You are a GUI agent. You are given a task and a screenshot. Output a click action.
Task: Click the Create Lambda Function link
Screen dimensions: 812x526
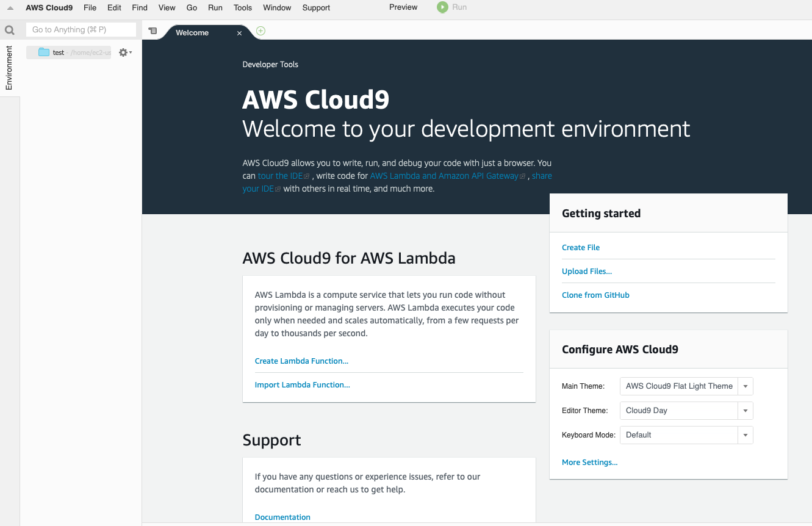coord(301,361)
